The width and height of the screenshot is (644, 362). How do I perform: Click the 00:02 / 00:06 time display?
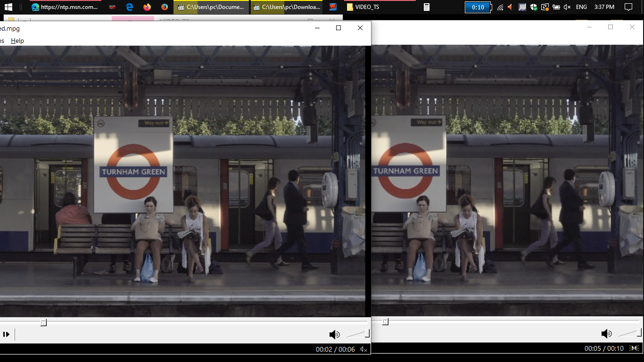335,349
